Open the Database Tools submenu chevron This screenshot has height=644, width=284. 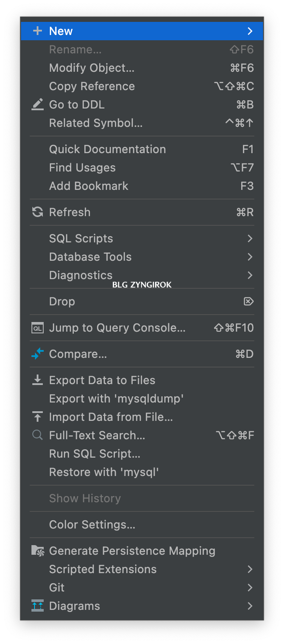(x=250, y=257)
